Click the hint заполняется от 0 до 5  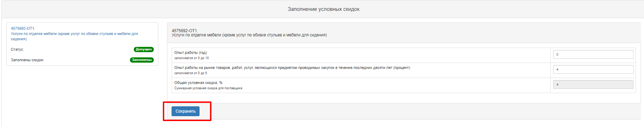point(191,73)
